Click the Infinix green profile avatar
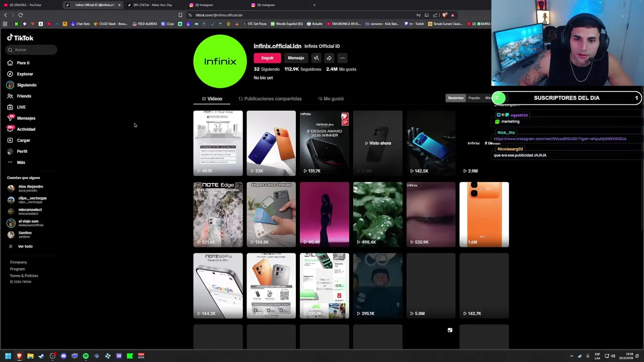The height and width of the screenshot is (362, 644). point(220,61)
